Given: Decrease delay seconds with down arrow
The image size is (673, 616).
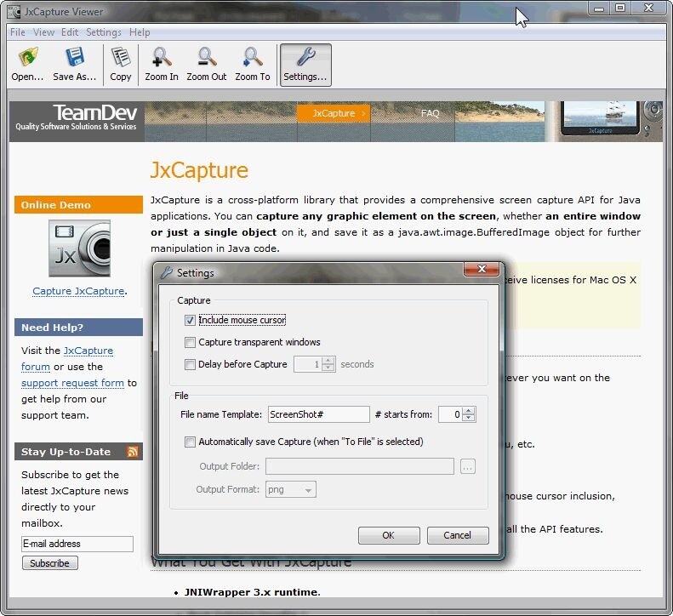Looking at the screenshot, I should [328, 368].
